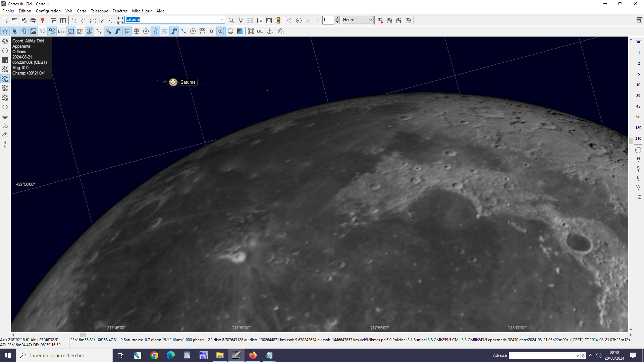Click the search magnifier icon in toolbar
Image resolution: width=644 pixels, height=362 pixels.
pyautogui.click(x=231, y=20)
